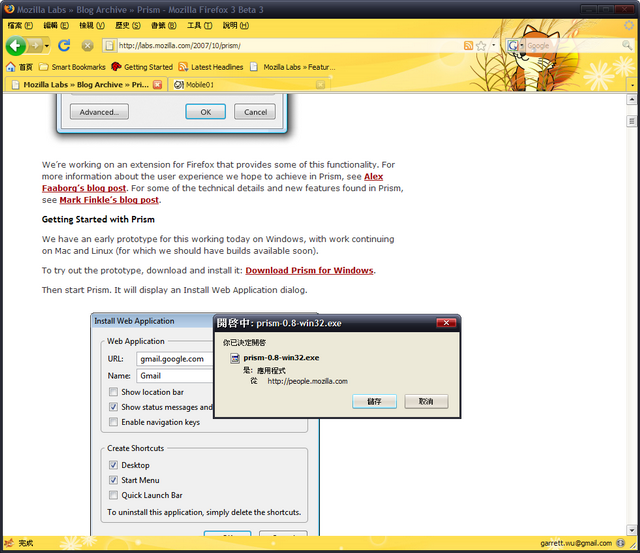Open the Google search engine selector
The height and width of the screenshot is (553, 640).
[x=515, y=45]
